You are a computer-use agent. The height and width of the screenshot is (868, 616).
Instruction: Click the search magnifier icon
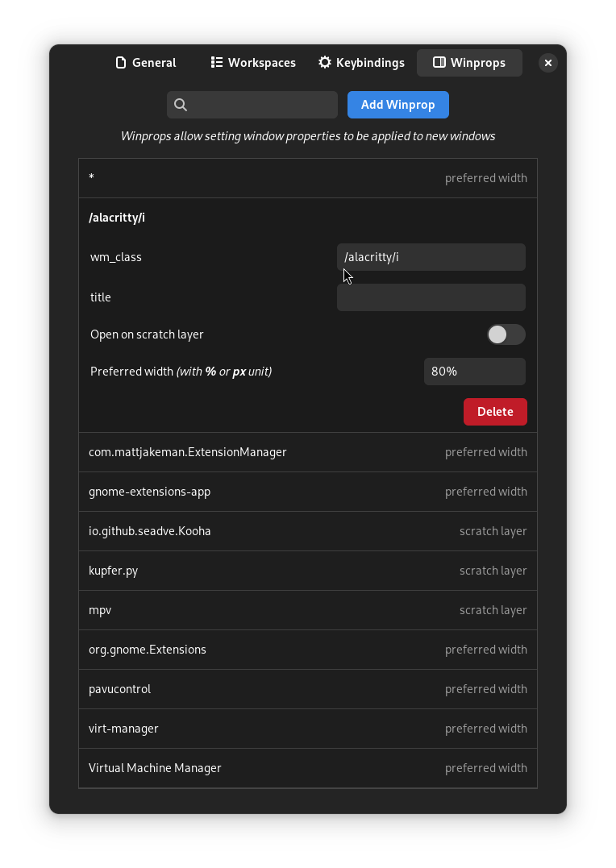coord(181,105)
